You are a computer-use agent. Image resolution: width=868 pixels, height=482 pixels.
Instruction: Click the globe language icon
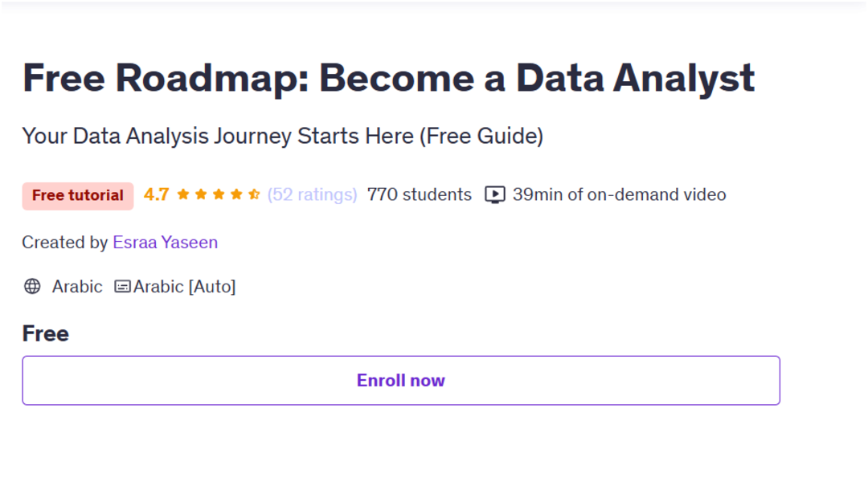[32, 286]
